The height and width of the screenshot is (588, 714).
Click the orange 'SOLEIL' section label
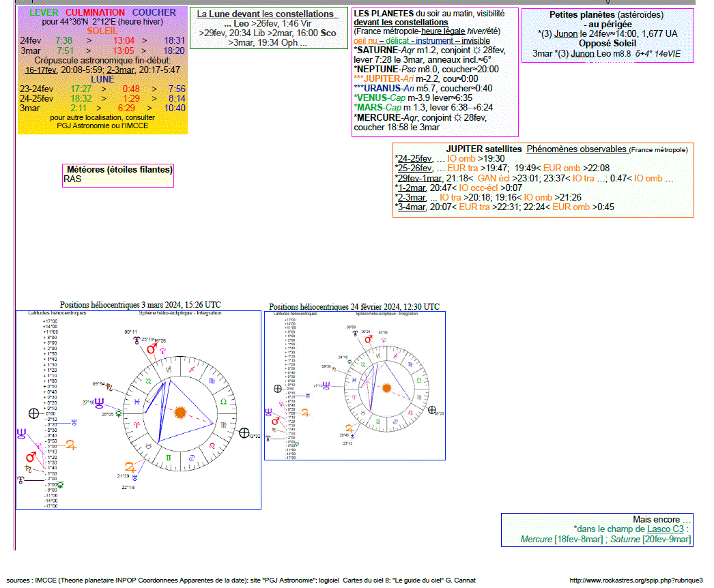[x=102, y=31]
